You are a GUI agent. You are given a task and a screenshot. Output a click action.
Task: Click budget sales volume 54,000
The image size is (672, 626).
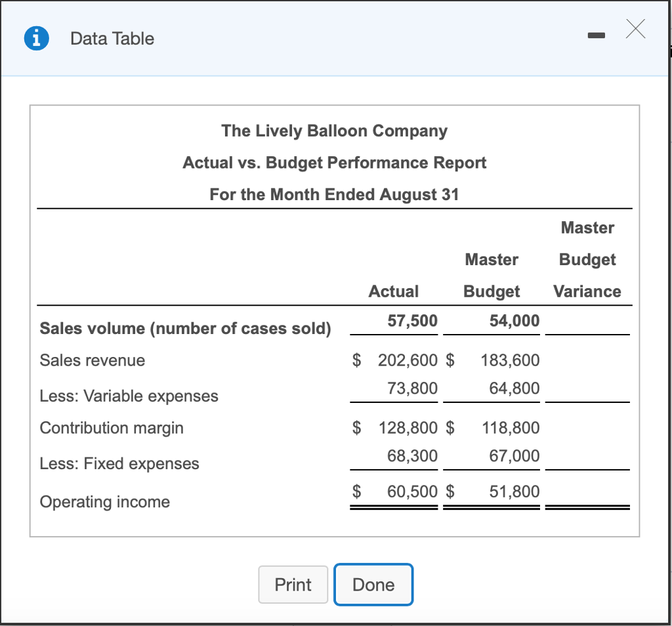pos(514,320)
